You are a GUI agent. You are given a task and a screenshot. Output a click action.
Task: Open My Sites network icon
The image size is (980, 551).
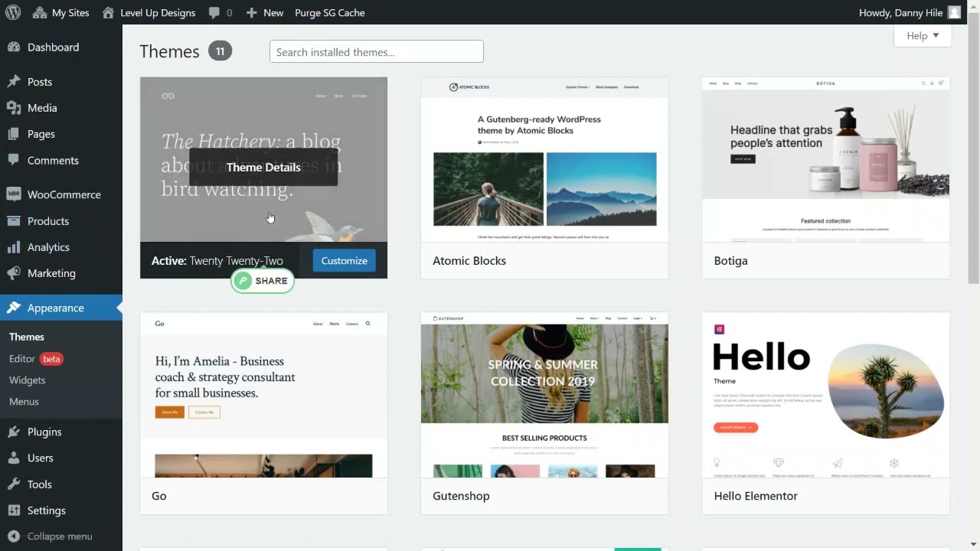click(x=40, y=12)
